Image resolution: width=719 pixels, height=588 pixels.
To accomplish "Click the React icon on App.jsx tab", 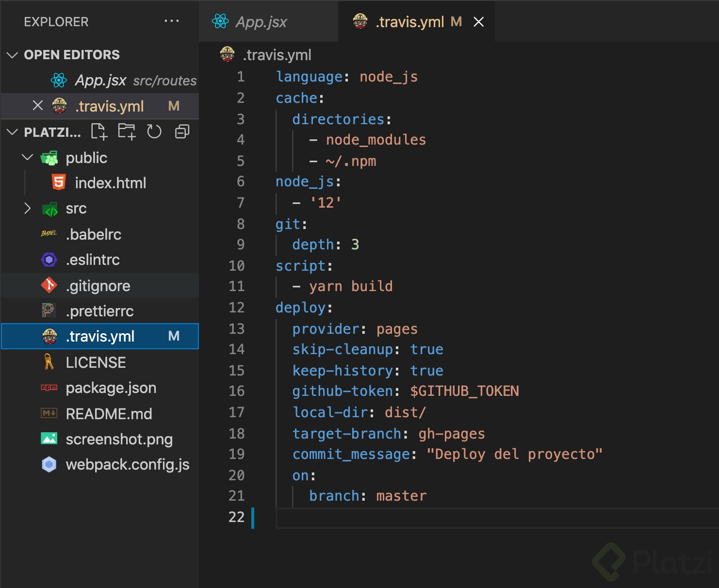I will pyautogui.click(x=220, y=21).
